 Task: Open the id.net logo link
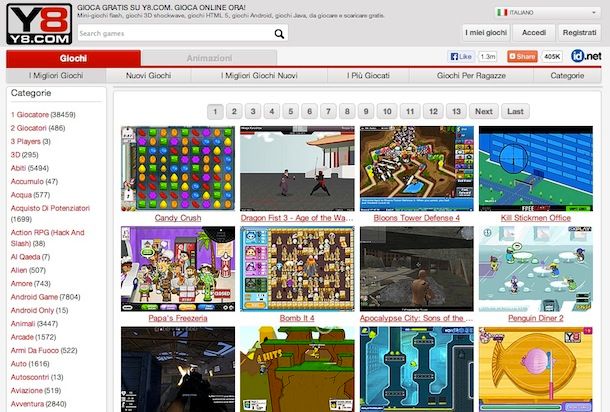(586, 56)
